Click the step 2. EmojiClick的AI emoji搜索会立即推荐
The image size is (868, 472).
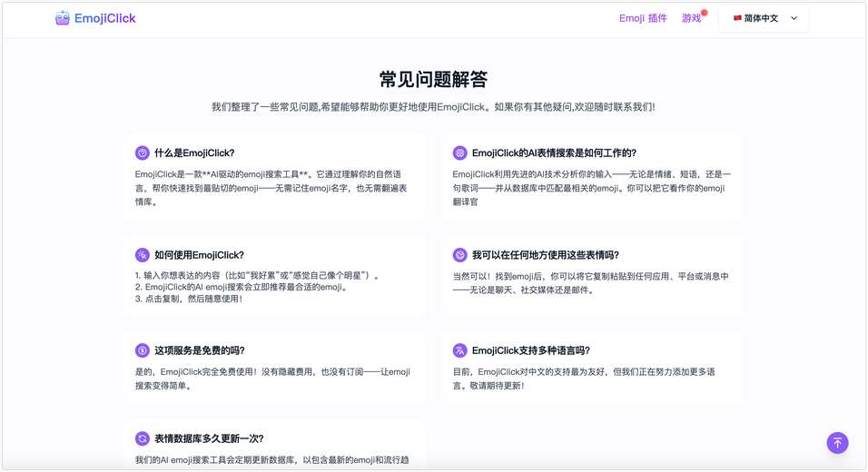242,287
